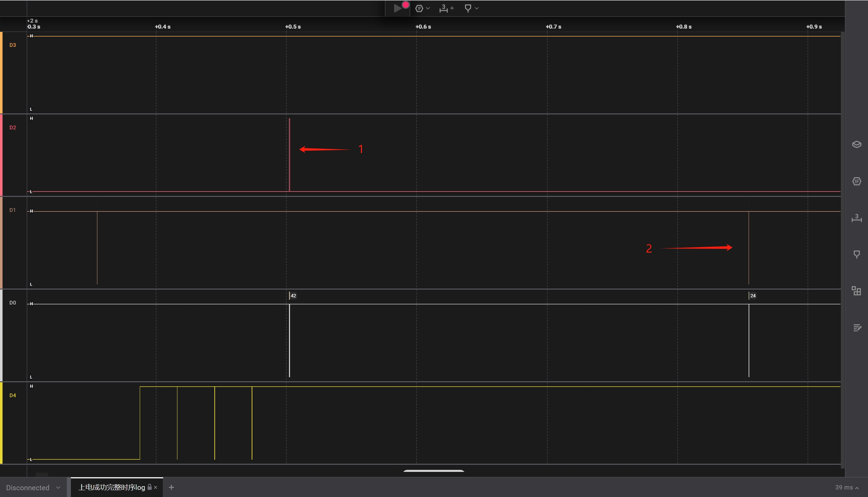Image resolution: width=868 pixels, height=497 pixels.
Task: Close the 上电成功完整时序log tab
Action: pos(156,487)
